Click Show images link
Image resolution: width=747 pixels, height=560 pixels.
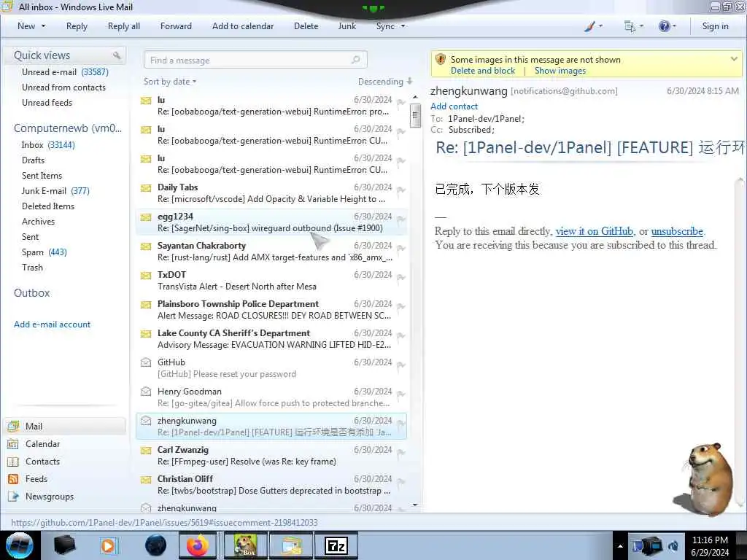point(560,71)
